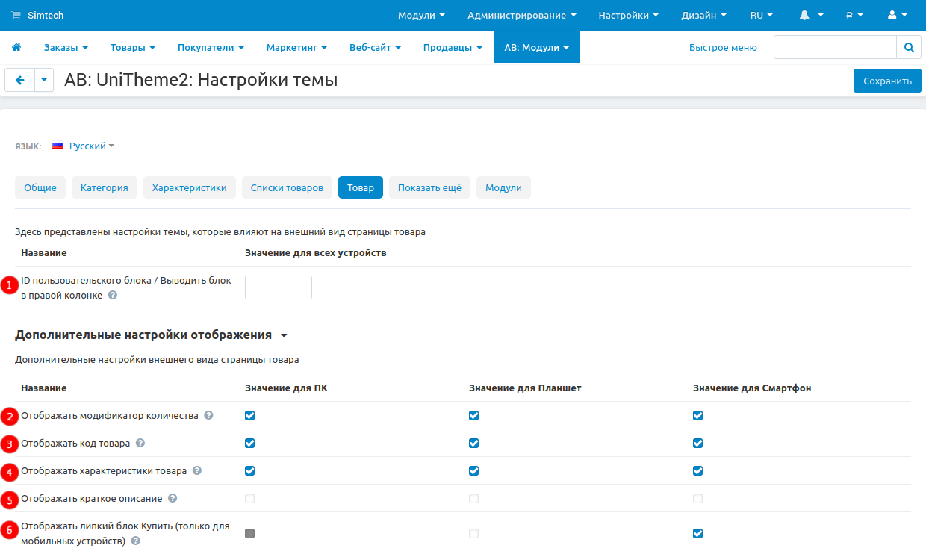Uncheck sticky Купить block for Смартфон
926x560 pixels.
tap(697, 534)
